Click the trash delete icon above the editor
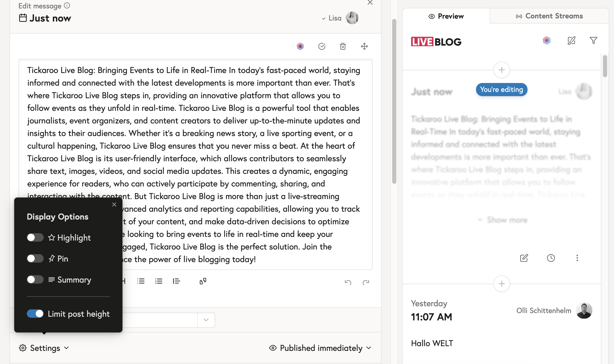This screenshot has height=364, width=614. 343,46
